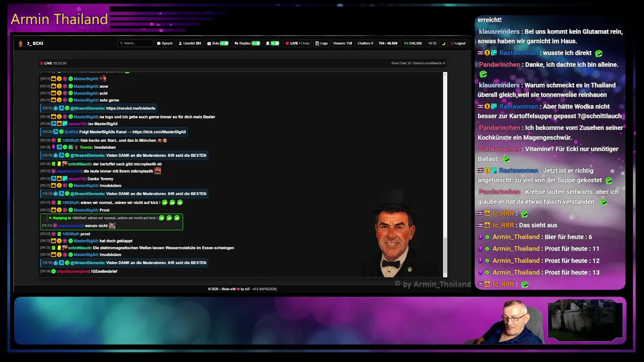Open the ECKI logo in the dashboard header
The image size is (644, 362).
pos(31,43)
